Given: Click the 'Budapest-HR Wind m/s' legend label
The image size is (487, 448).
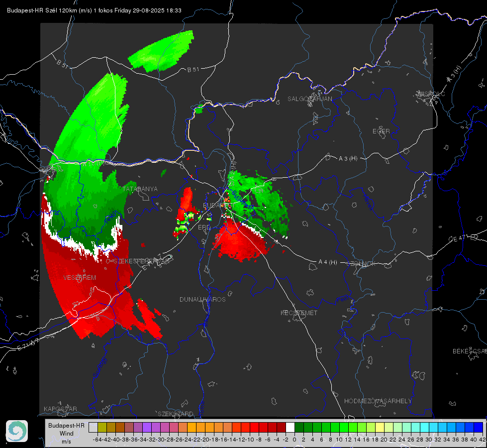Looking at the screenshot, I should pyautogui.click(x=66, y=433).
